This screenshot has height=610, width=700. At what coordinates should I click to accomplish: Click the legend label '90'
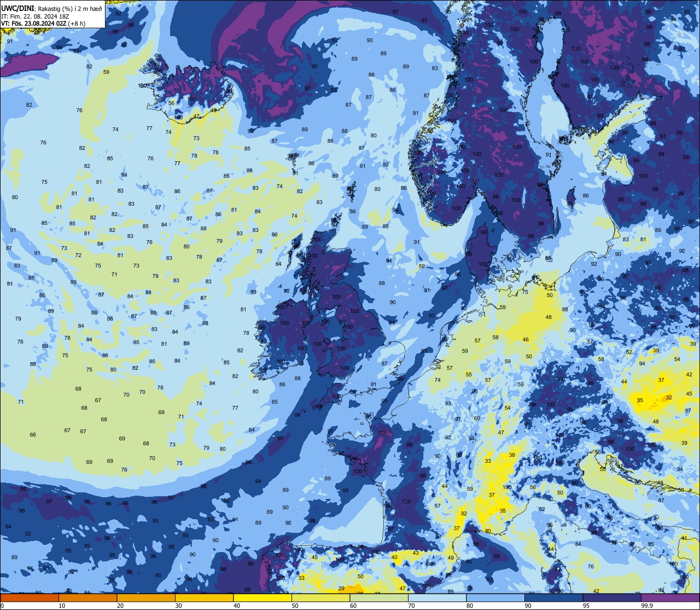(x=528, y=606)
